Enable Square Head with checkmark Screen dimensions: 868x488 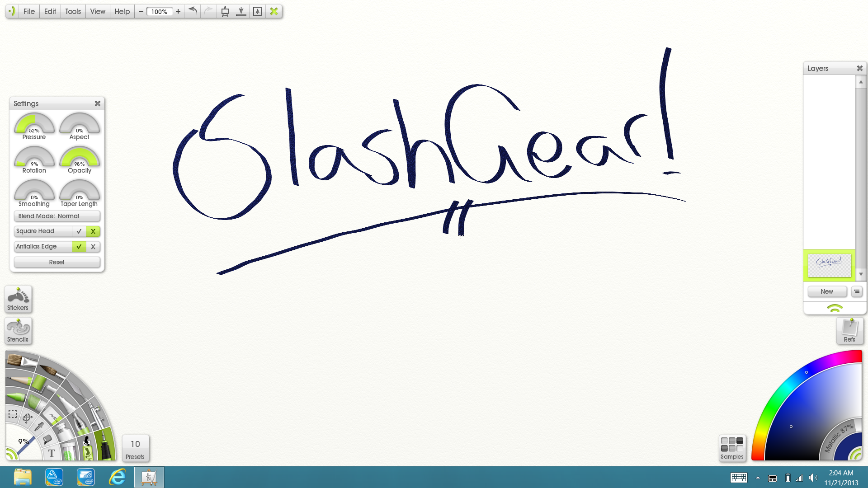[79, 231]
